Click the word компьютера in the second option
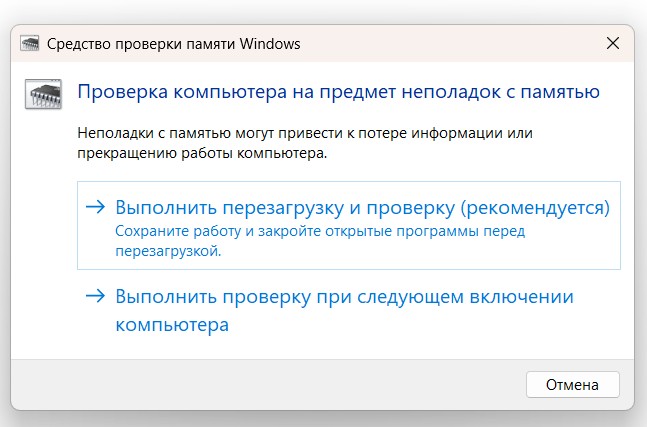This screenshot has width=647, height=427. (x=172, y=325)
